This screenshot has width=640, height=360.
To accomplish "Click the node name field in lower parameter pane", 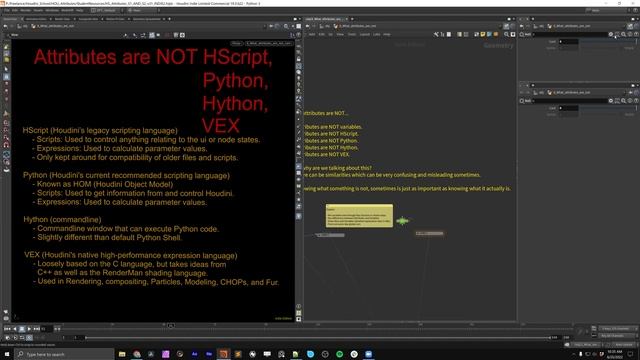I will coord(570,100).
